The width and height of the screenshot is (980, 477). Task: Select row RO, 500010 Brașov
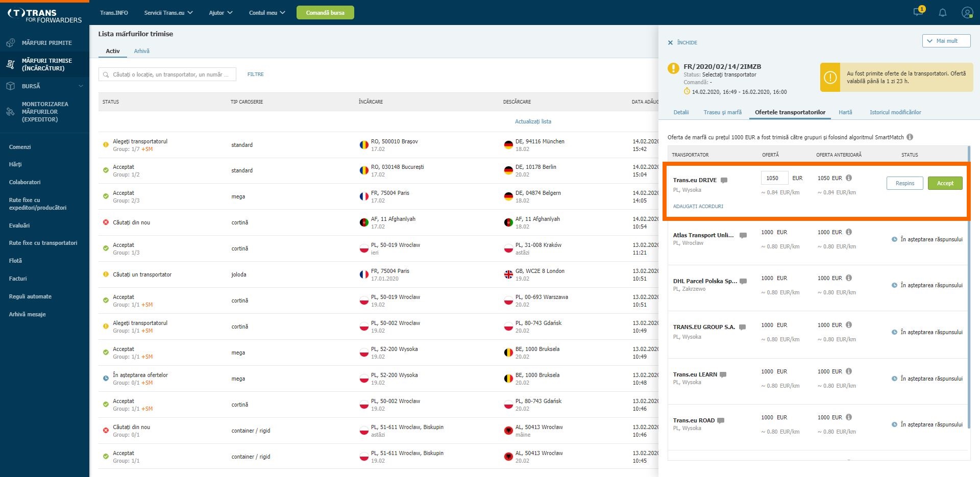378,145
